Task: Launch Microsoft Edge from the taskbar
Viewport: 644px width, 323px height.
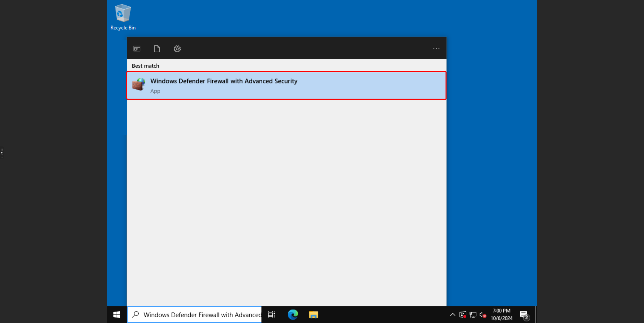Action: (x=293, y=314)
